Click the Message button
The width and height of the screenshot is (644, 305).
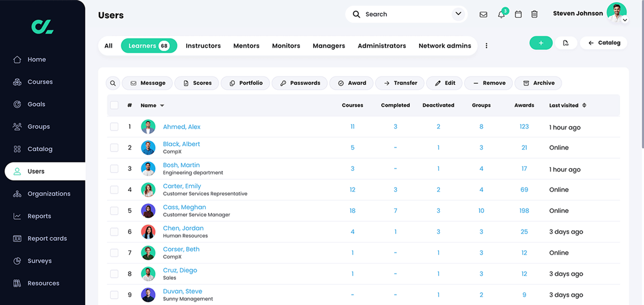[x=147, y=83]
